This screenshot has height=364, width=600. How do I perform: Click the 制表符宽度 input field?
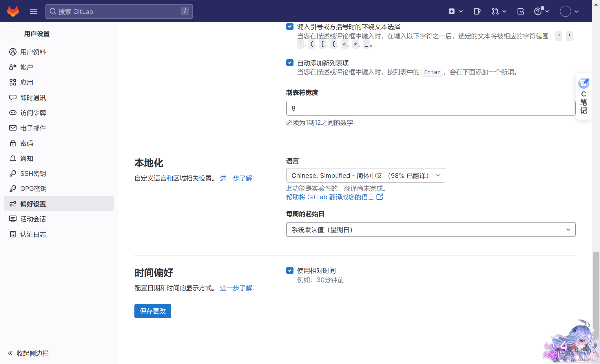pyautogui.click(x=431, y=108)
